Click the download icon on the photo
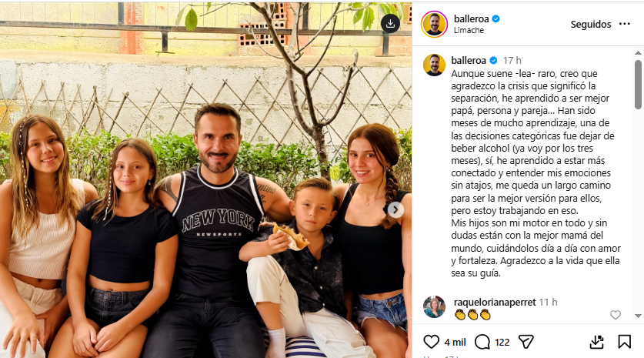 click(390, 24)
